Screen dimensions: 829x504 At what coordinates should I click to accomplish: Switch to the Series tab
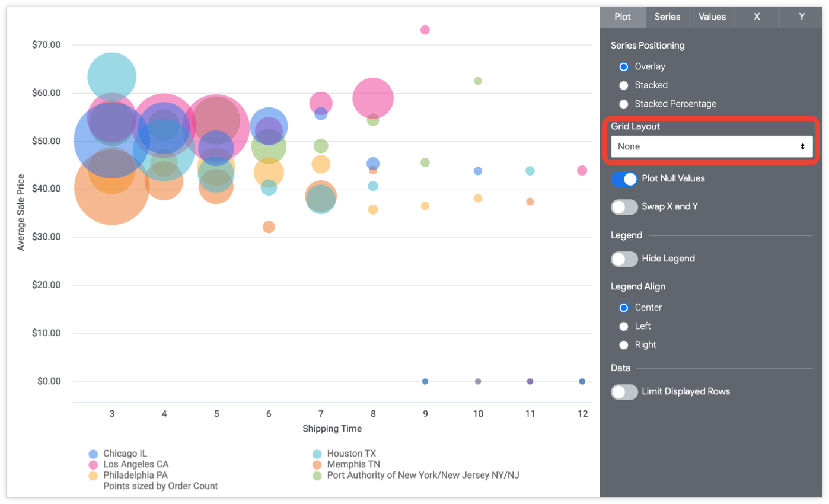pos(667,17)
